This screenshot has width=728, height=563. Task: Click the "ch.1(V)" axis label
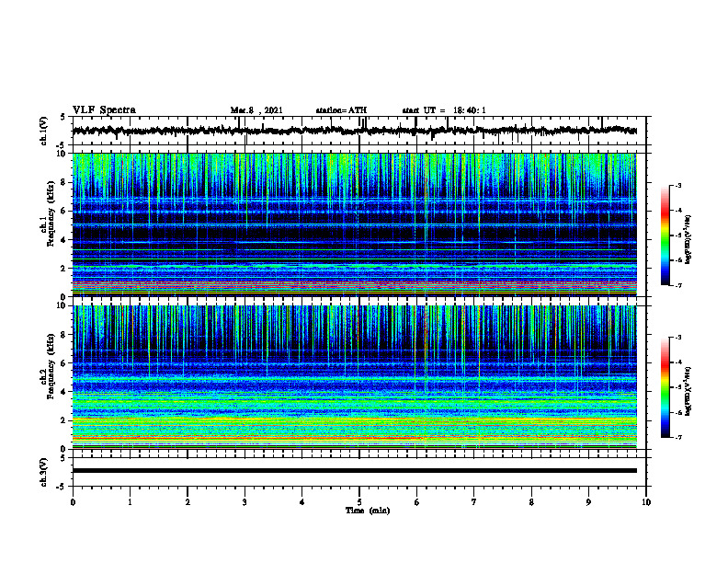pyautogui.click(x=43, y=131)
